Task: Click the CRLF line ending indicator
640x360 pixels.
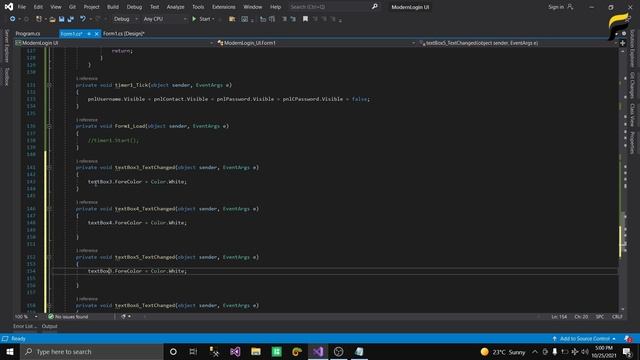Action: (x=617, y=316)
